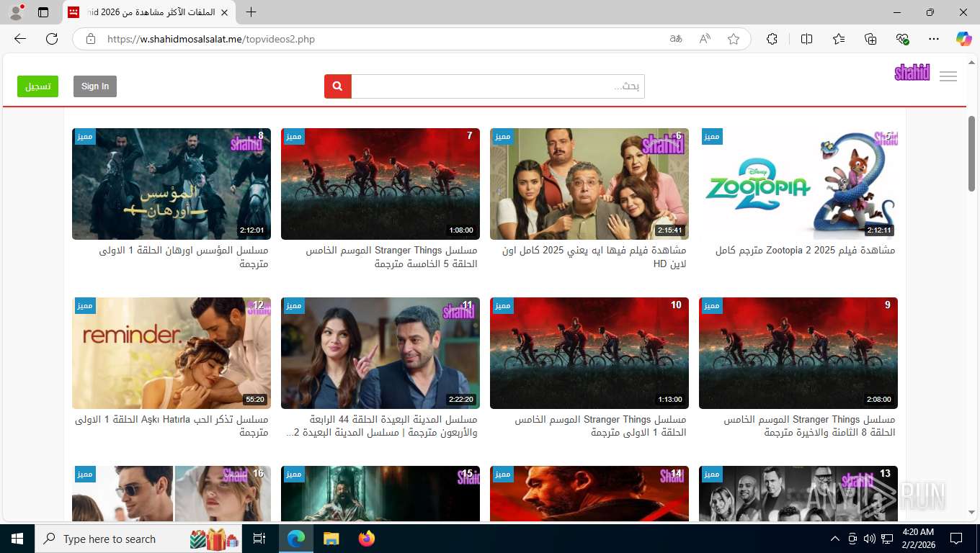Show hidden system tray icons chevron
980x553 pixels.
(x=835, y=539)
